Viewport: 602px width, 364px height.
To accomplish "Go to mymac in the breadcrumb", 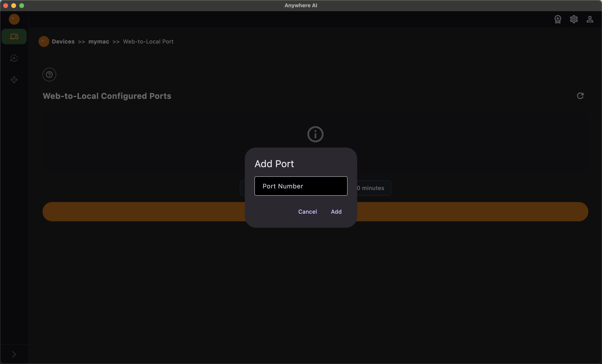I will click(99, 41).
